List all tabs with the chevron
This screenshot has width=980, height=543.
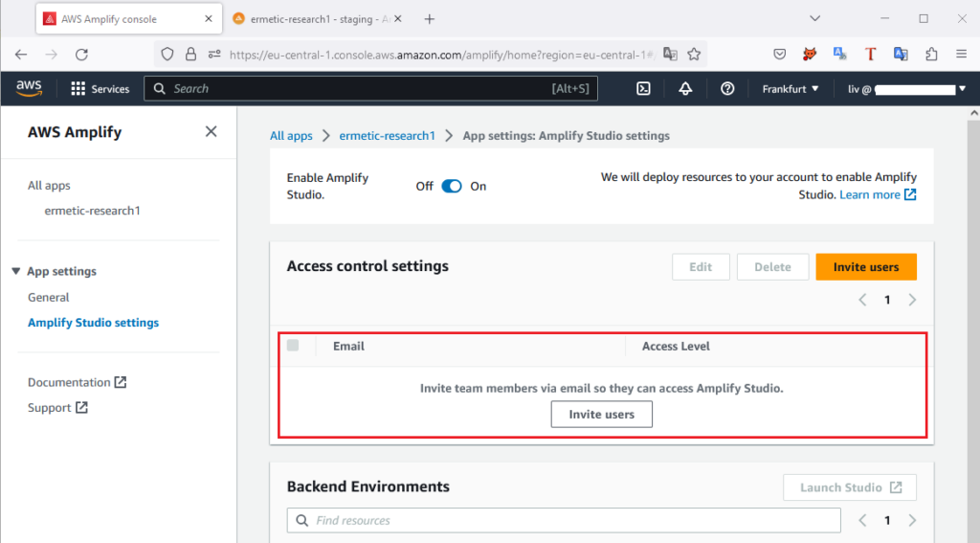click(815, 19)
